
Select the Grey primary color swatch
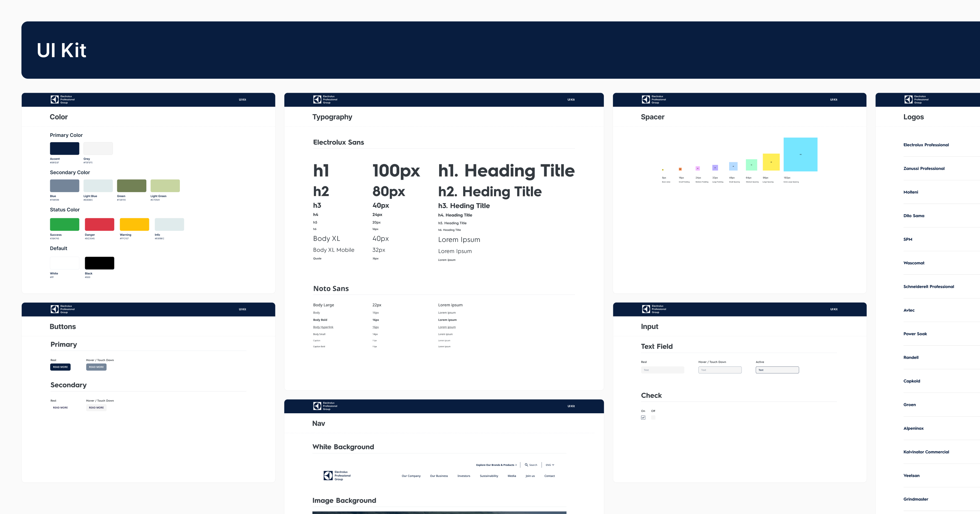pyautogui.click(x=98, y=148)
